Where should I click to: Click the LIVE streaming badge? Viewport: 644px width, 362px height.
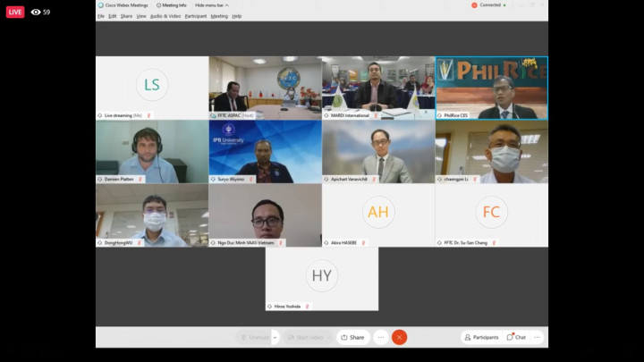[x=15, y=12]
